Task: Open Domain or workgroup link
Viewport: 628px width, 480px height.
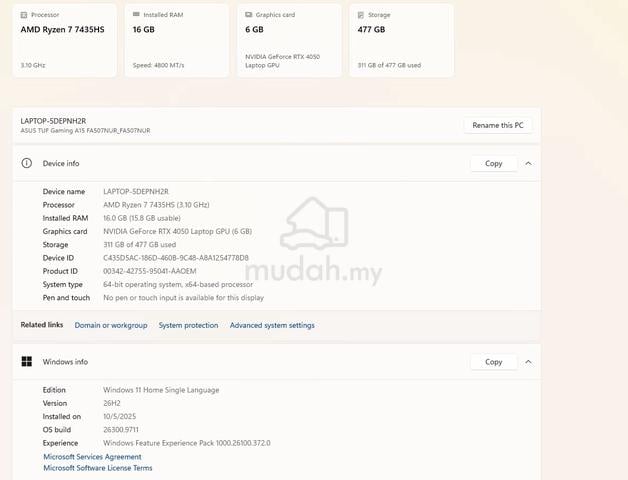Action: [111, 325]
